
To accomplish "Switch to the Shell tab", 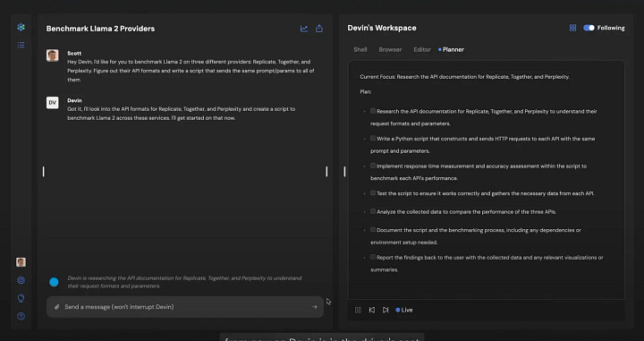I will (360, 49).
